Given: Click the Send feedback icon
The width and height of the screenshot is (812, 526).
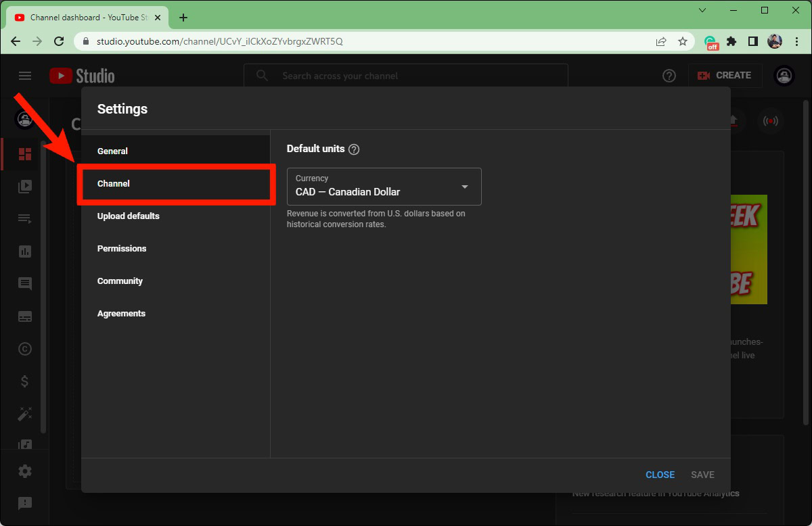Looking at the screenshot, I should 25,503.
